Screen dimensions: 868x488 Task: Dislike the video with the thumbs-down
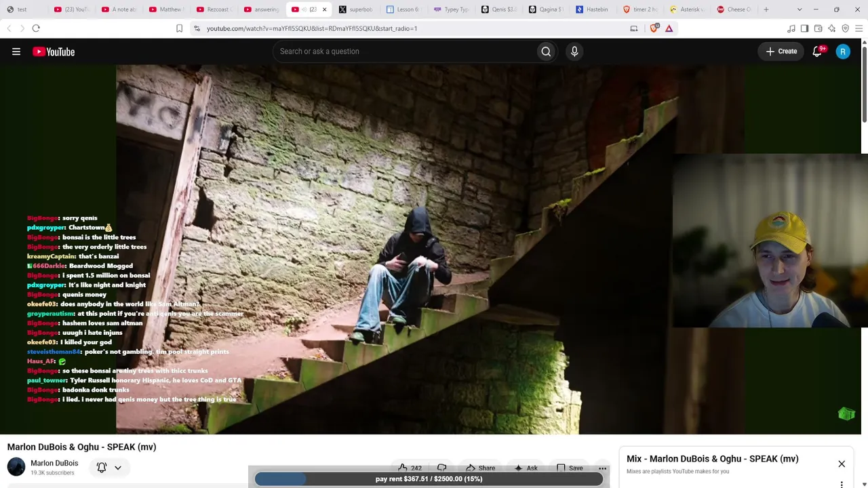tap(442, 468)
